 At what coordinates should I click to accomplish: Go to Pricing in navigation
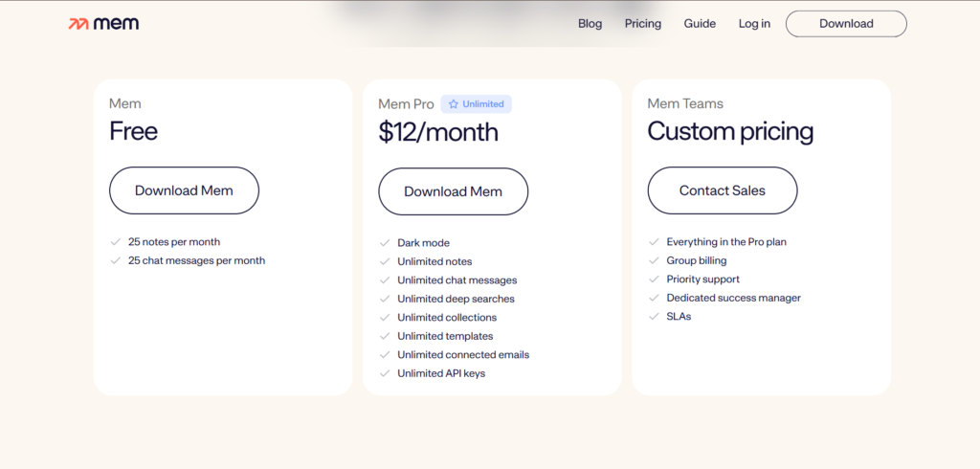[642, 24]
